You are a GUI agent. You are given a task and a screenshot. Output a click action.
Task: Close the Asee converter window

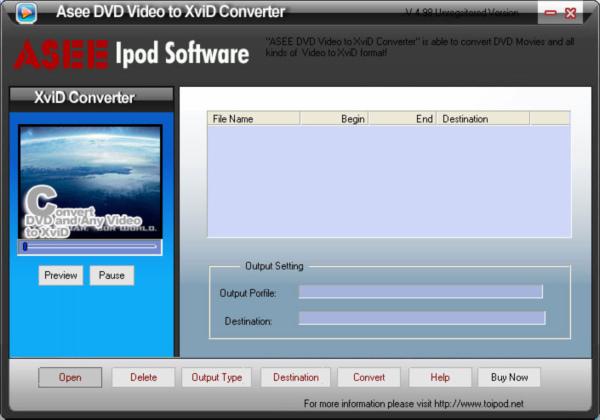(x=570, y=14)
